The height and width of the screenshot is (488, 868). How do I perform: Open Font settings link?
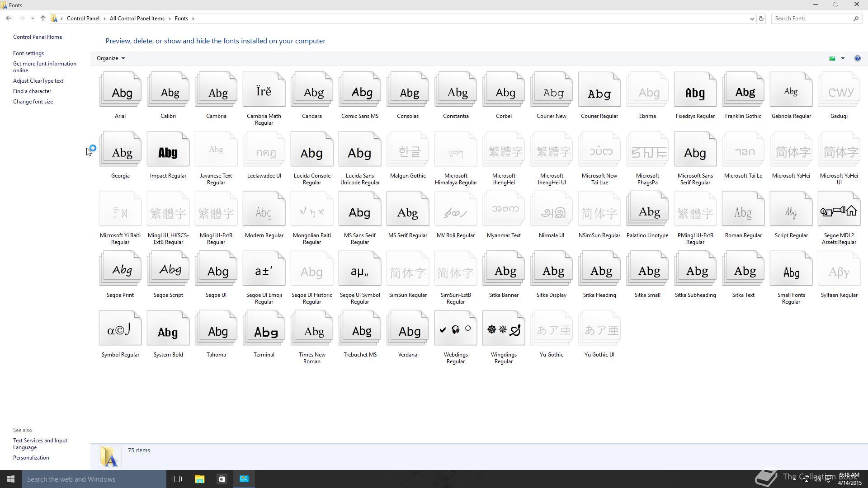(28, 53)
